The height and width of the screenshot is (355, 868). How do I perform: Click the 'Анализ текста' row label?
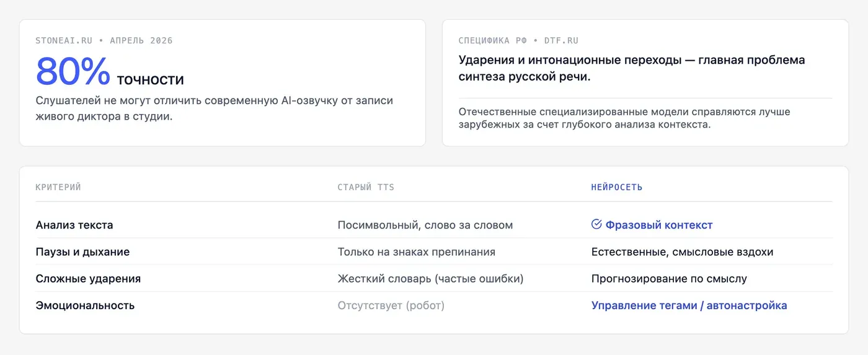(x=74, y=225)
